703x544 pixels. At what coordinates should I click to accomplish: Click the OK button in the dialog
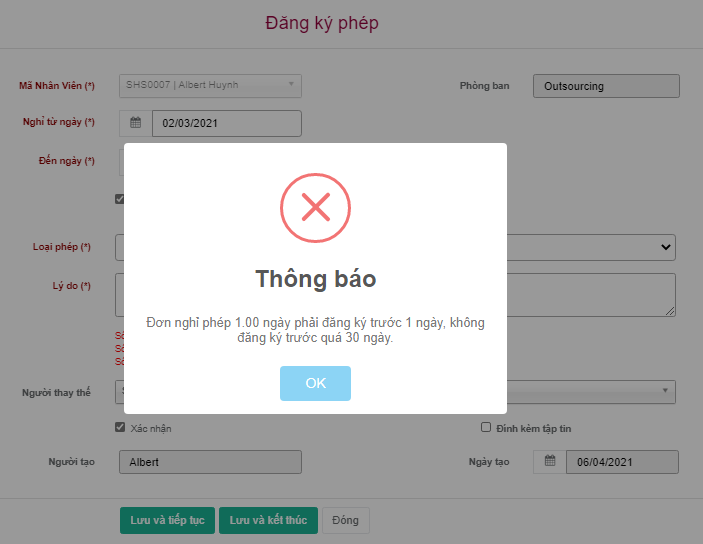tap(315, 383)
